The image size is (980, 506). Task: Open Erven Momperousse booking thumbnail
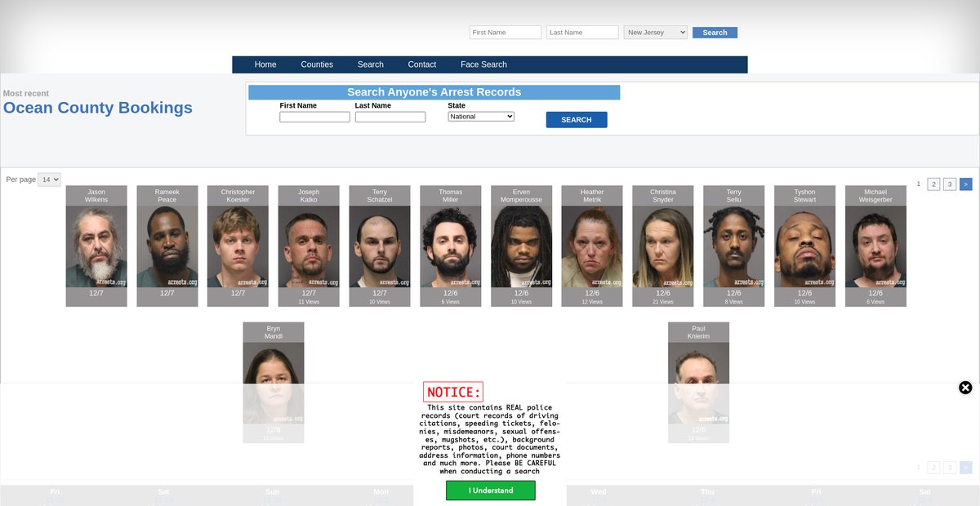coord(521,246)
